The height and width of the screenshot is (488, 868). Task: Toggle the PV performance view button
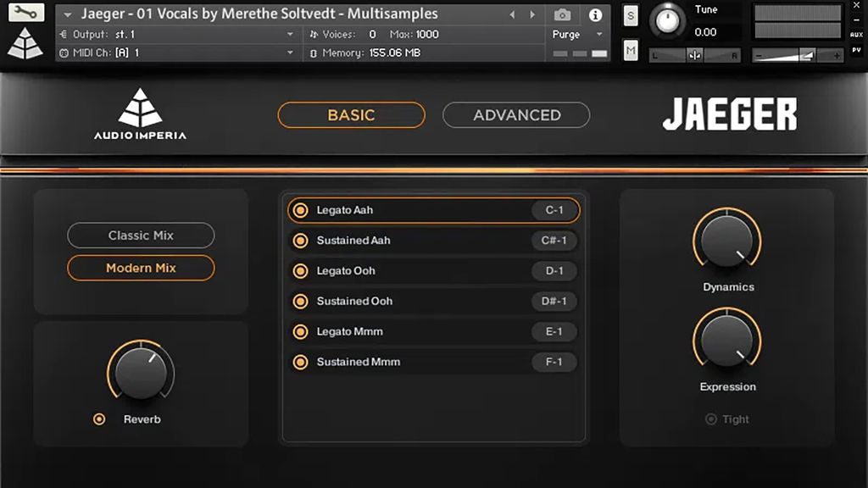coord(856,50)
